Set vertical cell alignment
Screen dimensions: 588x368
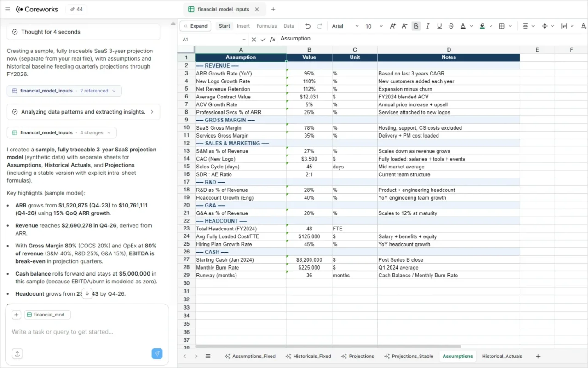tap(546, 26)
